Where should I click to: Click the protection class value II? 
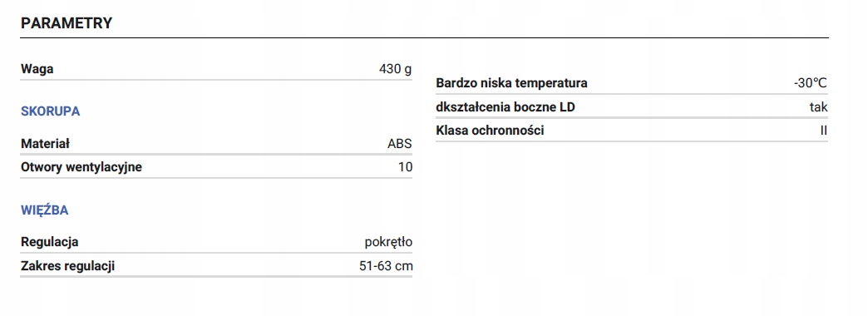point(824,131)
